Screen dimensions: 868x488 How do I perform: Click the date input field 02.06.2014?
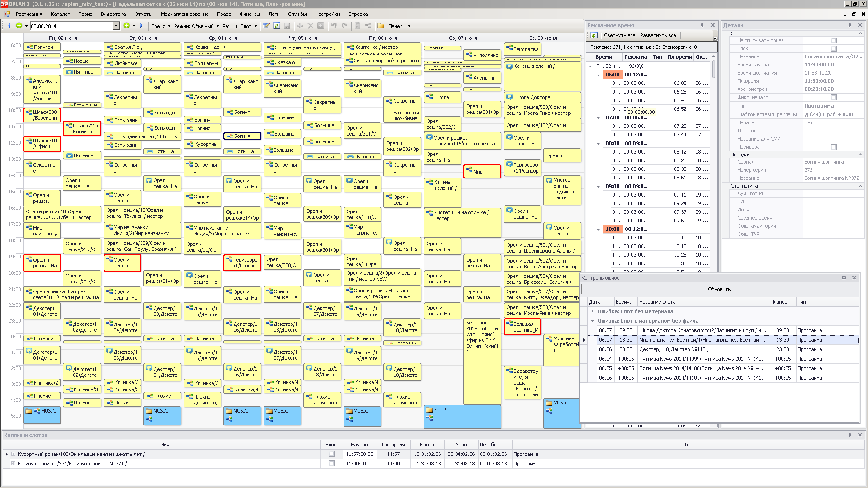click(x=71, y=26)
